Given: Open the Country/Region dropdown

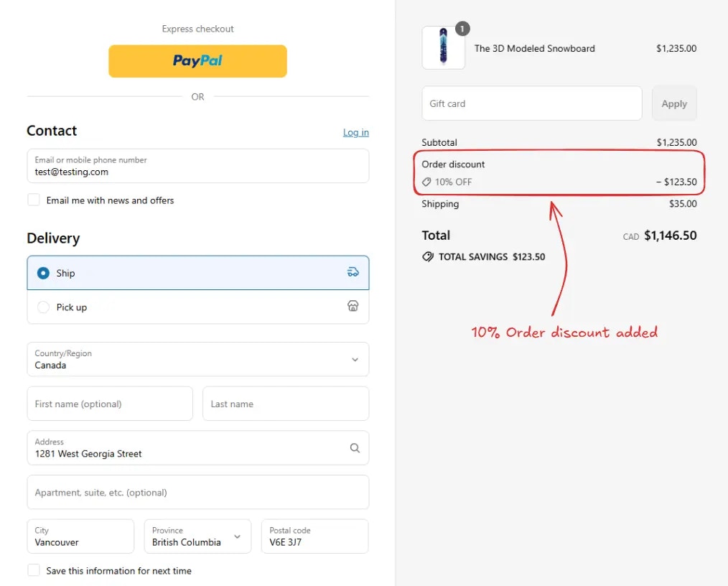Looking at the screenshot, I should tap(198, 359).
